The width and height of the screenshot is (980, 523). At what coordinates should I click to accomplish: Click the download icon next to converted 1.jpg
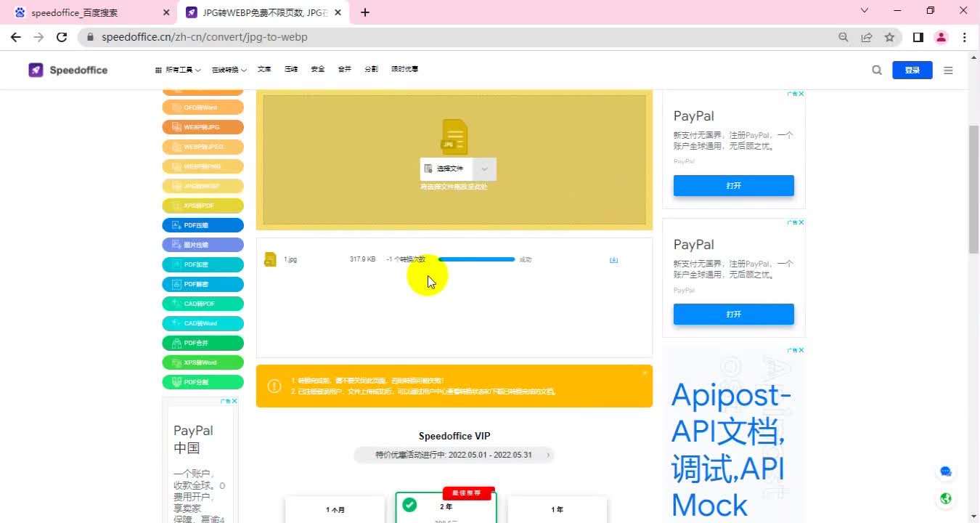point(613,259)
